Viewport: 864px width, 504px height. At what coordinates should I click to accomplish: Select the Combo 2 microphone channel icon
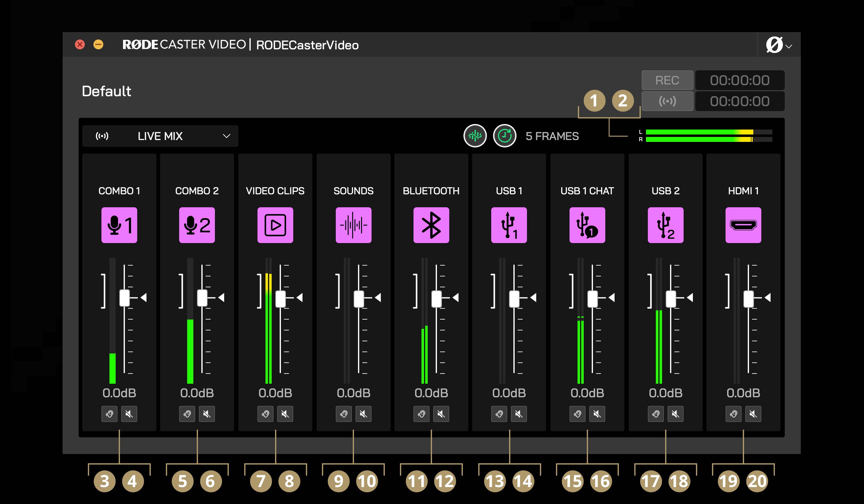[197, 225]
